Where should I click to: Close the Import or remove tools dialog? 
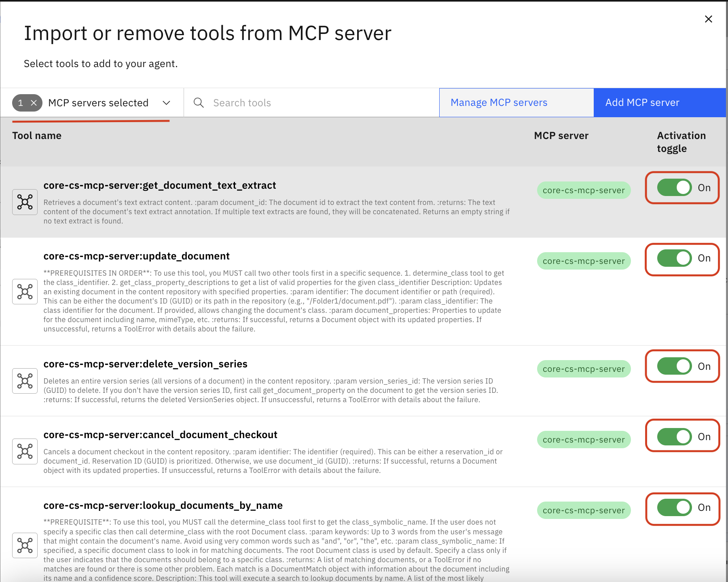709,19
